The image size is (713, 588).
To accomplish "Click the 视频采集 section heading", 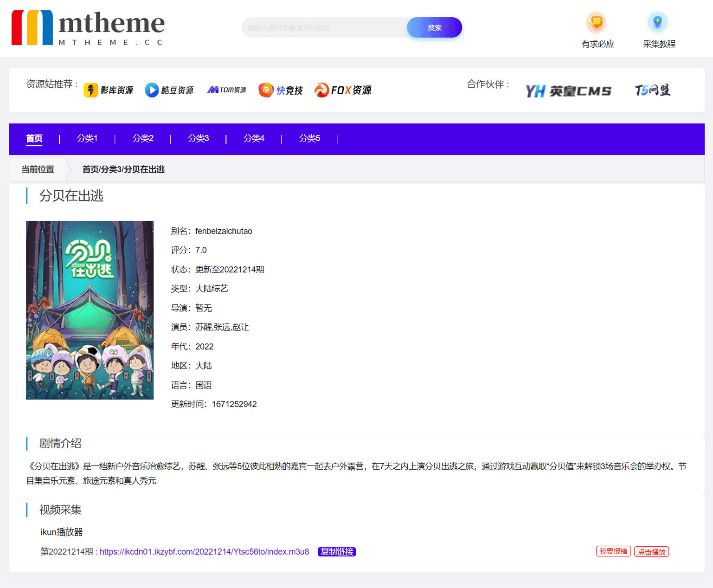I will tap(60, 510).
